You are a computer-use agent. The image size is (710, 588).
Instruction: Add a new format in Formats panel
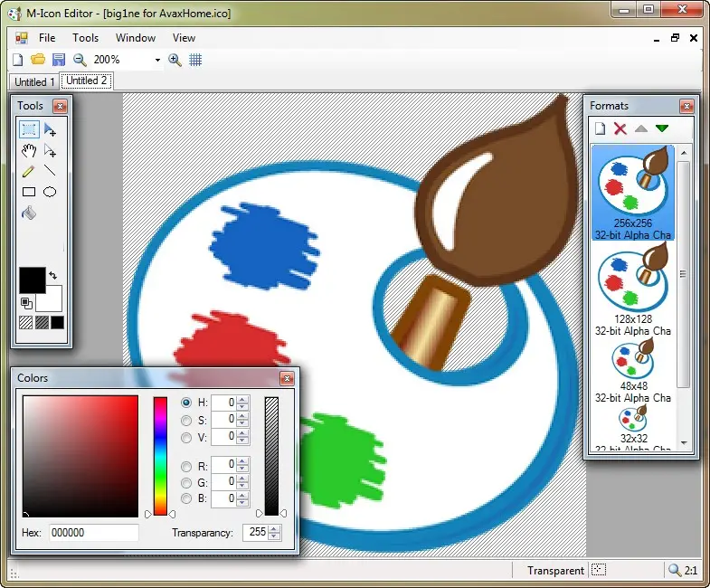coord(600,128)
